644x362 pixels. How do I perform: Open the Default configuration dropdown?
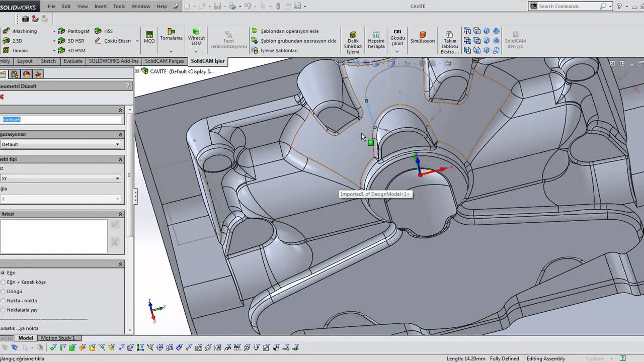point(60,144)
